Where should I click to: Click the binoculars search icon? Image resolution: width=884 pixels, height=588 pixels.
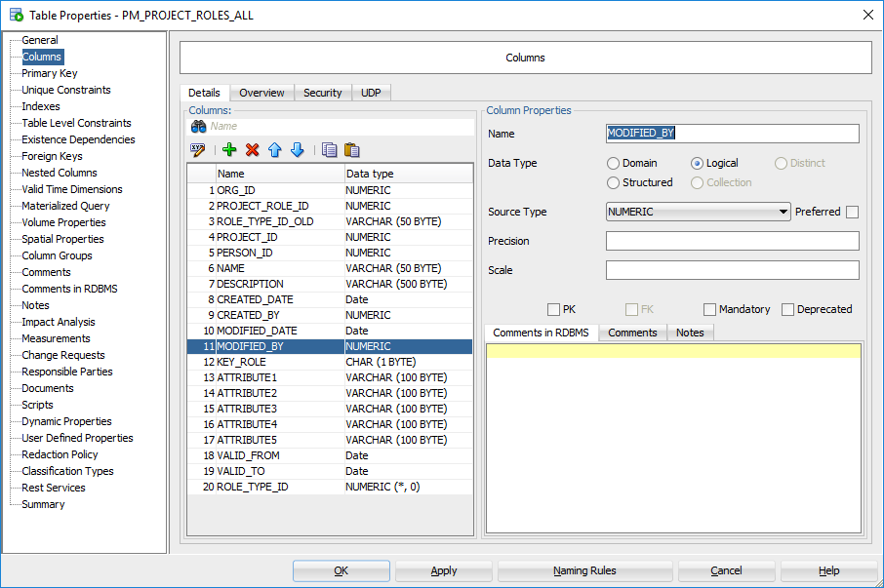coord(198,126)
